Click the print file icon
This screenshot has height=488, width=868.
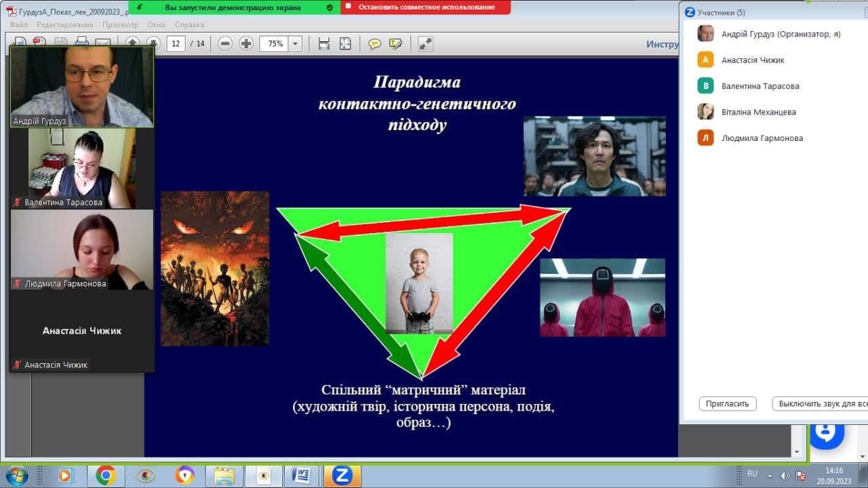tap(82, 43)
